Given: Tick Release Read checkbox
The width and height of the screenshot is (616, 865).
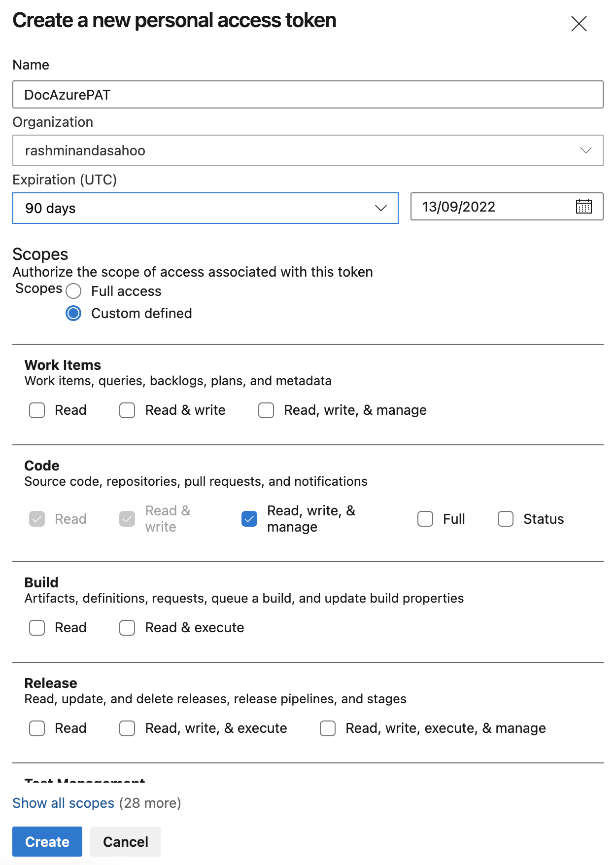Looking at the screenshot, I should pos(37,728).
